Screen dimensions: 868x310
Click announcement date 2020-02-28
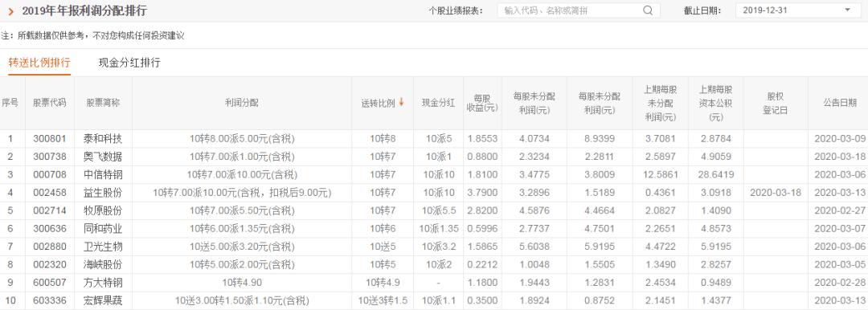point(840,283)
